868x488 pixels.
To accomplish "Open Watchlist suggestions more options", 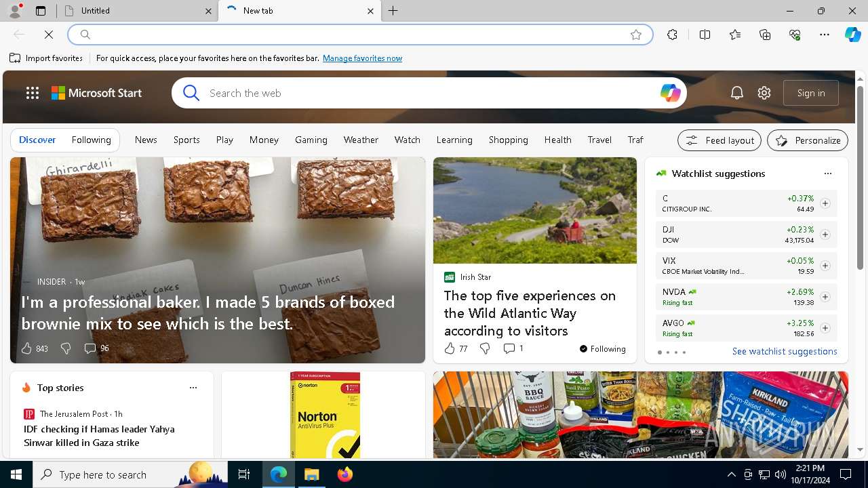I will [827, 174].
